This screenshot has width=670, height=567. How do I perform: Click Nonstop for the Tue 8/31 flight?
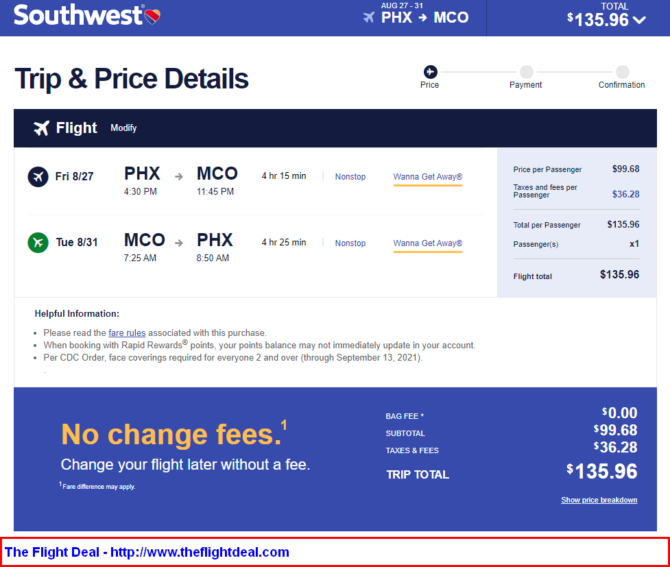(x=350, y=243)
